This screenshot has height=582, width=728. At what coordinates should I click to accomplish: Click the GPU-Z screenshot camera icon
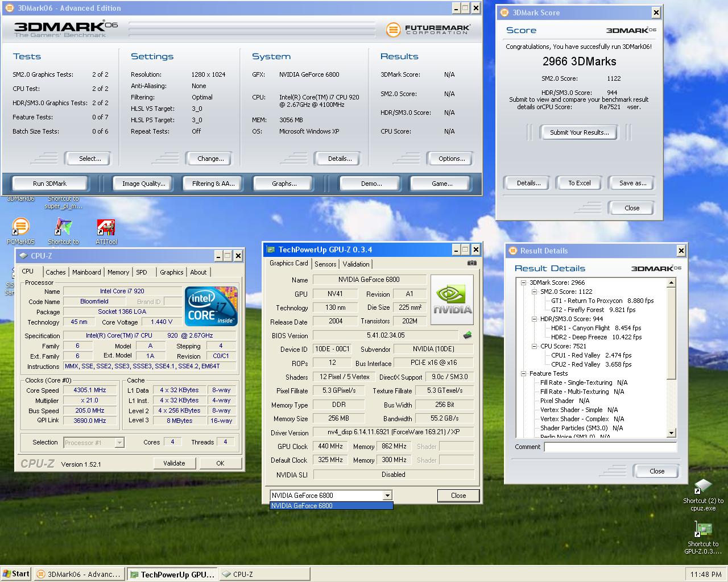pos(472,263)
